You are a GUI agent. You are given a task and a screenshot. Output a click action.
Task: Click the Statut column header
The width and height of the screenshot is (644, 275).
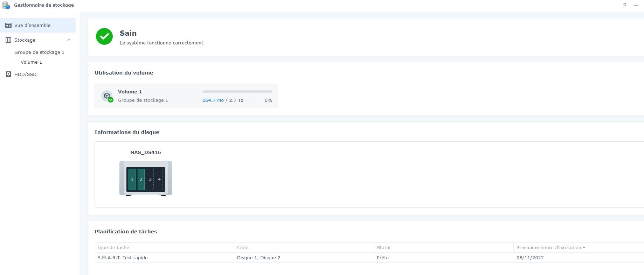[384, 247]
